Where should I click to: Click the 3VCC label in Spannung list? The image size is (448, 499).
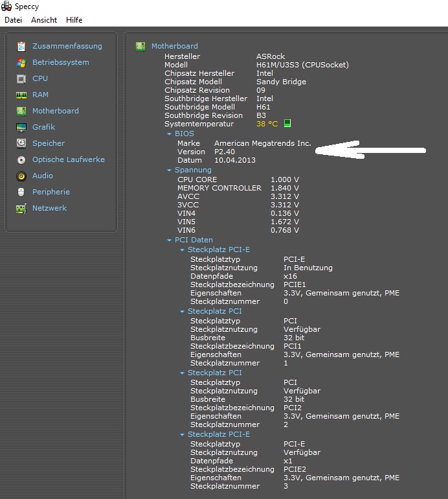[188, 205]
